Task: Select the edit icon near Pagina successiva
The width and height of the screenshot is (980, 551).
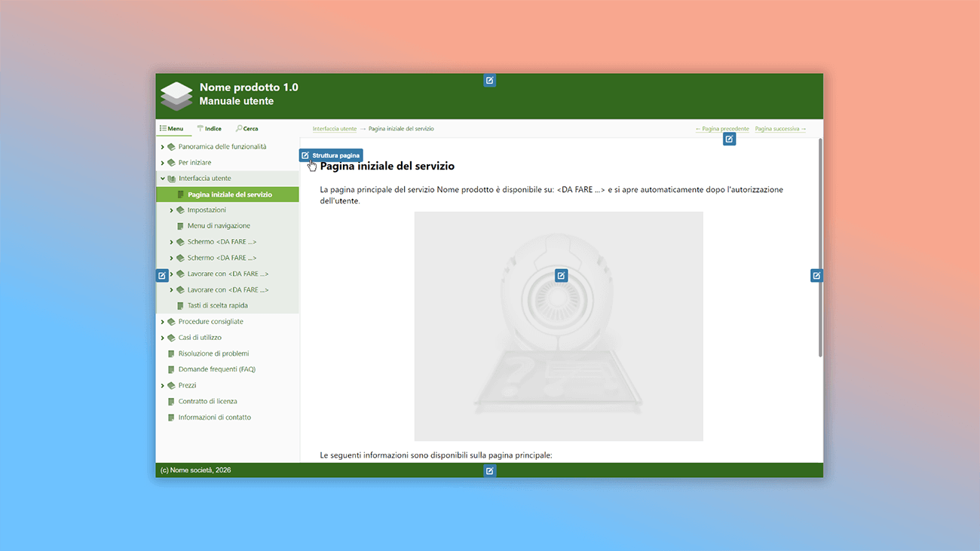Action: (x=729, y=139)
